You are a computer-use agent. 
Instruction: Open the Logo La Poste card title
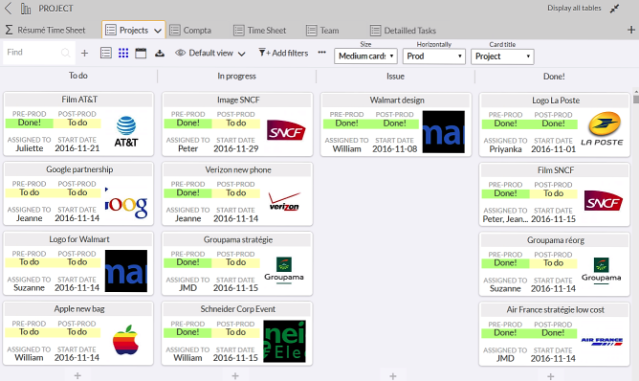pyautogui.click(x=555, y=100)
